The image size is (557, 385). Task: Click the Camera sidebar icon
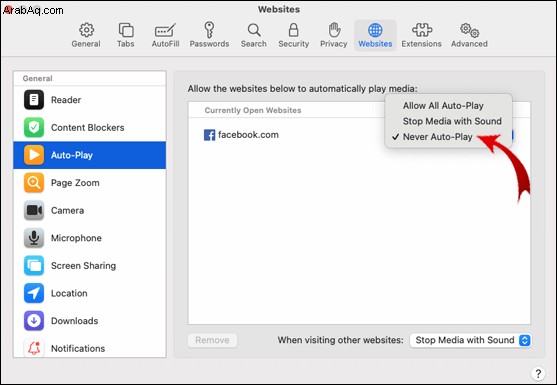tap(34, 210)
